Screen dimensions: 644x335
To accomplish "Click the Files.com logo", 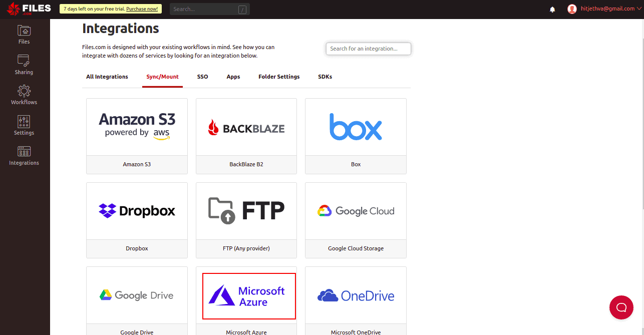I will (29, 9).
